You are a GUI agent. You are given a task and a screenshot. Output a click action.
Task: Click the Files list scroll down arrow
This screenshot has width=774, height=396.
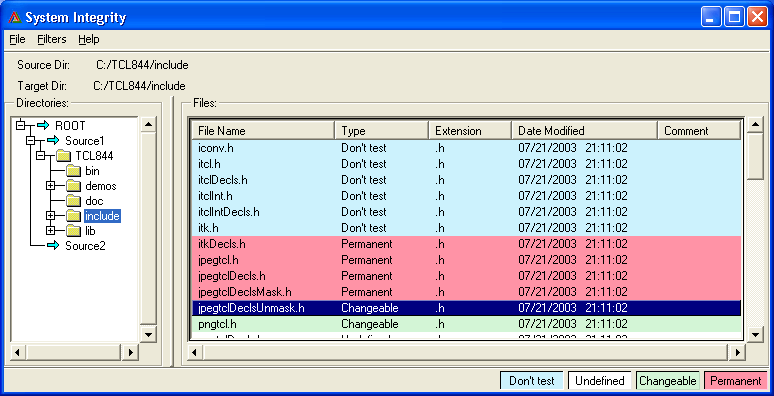coord(755,334)
